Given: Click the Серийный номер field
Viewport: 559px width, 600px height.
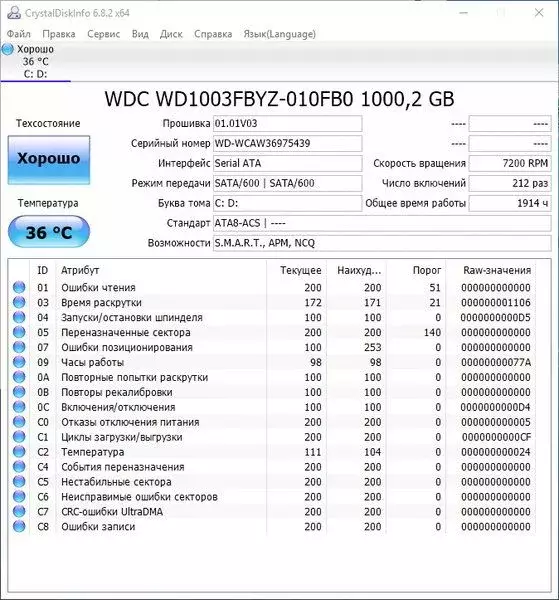Looking at the screenshot, I should pyautogui.click(x=287, y=143).
